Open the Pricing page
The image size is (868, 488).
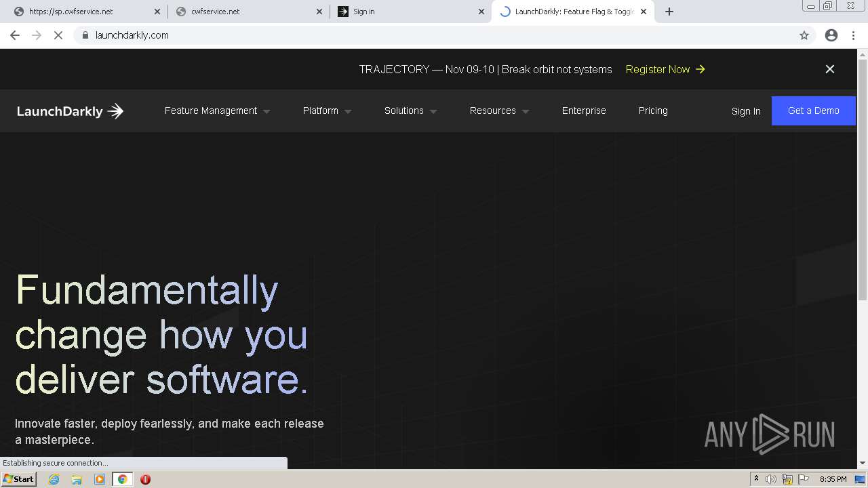[x=653, y=110]
